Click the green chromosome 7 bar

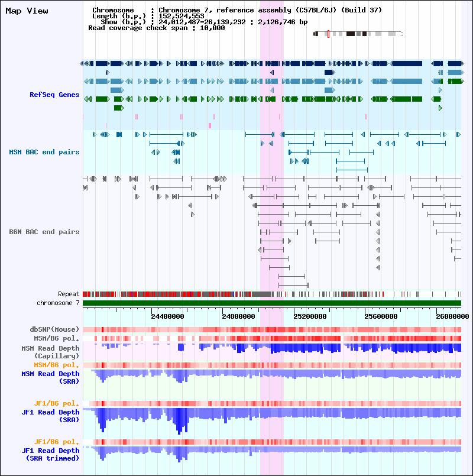[x=272, y=303]
